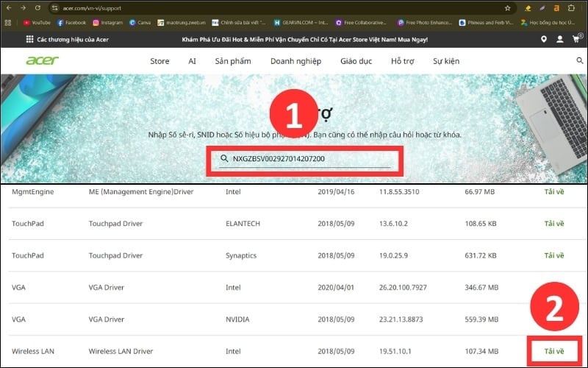Open the Facebook bookmark
This screenshot has height=368, width=588.
[x=71, y=23]
